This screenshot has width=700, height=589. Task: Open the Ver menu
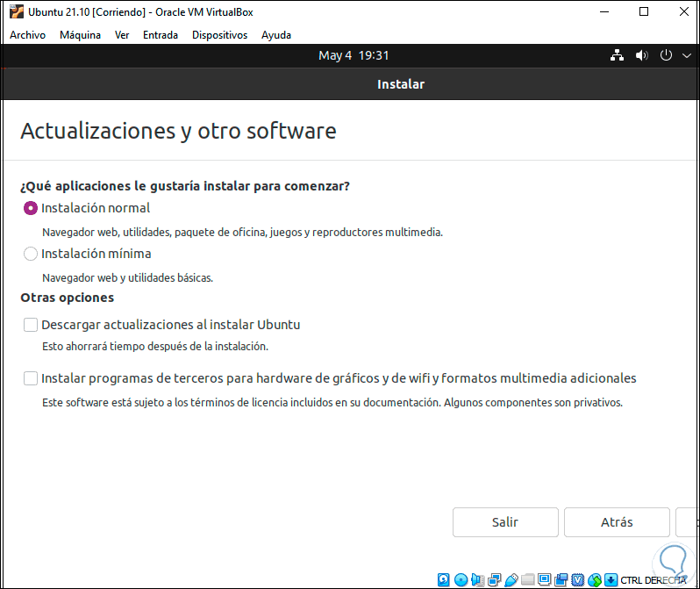[x=122, y=35]
